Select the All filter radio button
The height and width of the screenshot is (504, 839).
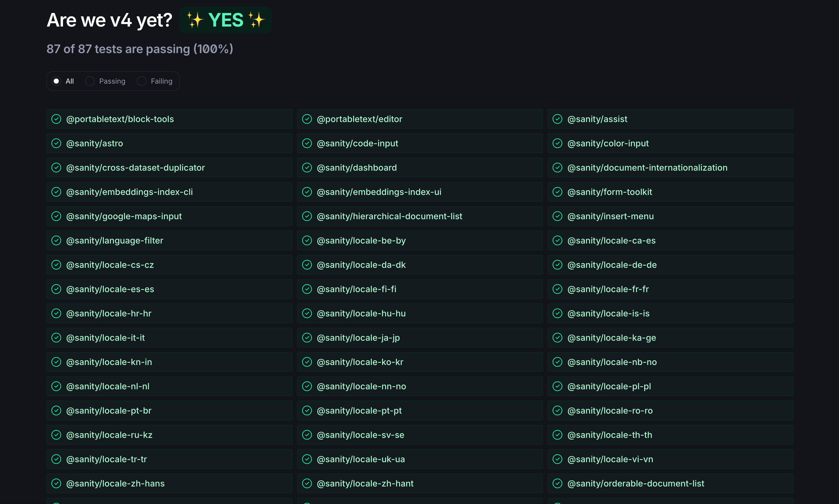pos(57,81)
